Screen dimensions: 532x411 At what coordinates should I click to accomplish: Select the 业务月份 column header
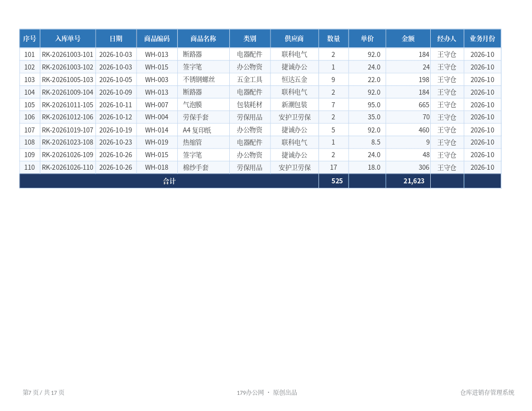point(482,39)
